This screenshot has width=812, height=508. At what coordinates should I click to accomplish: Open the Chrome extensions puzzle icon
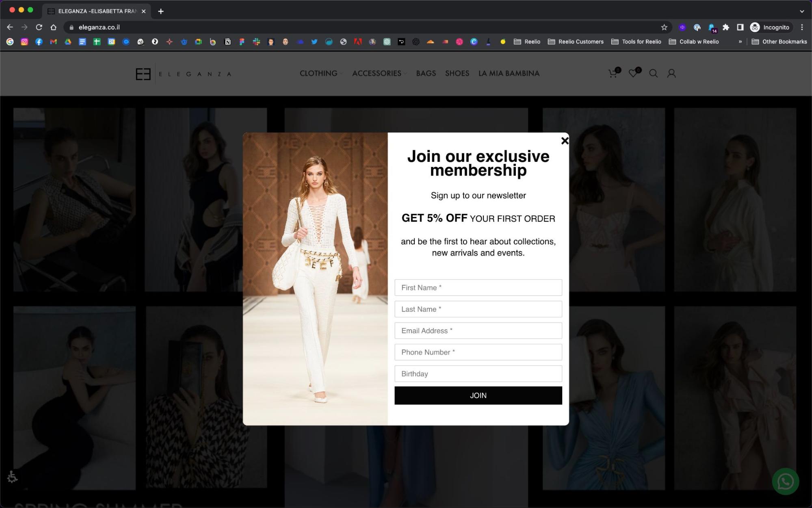point(726,27)
